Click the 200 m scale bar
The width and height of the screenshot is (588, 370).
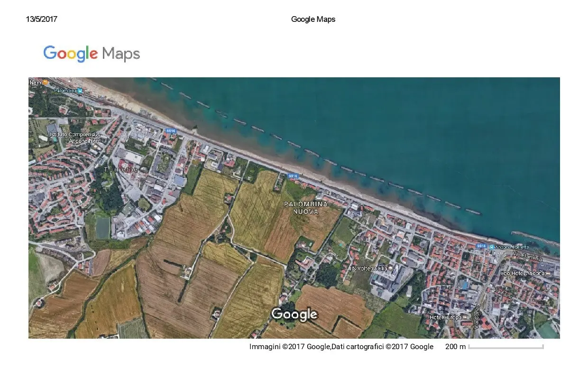[505, 347]
